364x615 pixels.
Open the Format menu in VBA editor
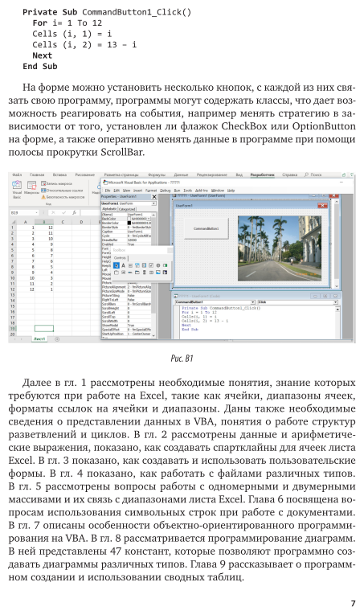pyautogui.click(x=151, y=191)
